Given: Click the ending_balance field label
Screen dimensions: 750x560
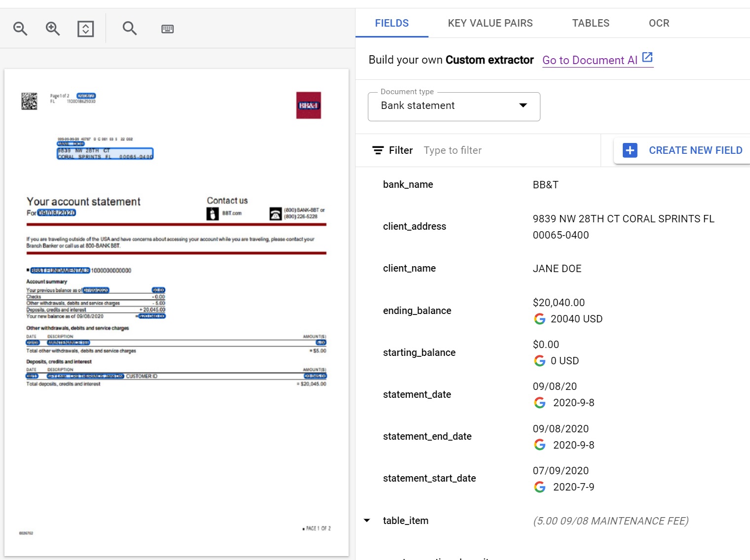Looking at the screenshot, I should (x=417, y=311).
